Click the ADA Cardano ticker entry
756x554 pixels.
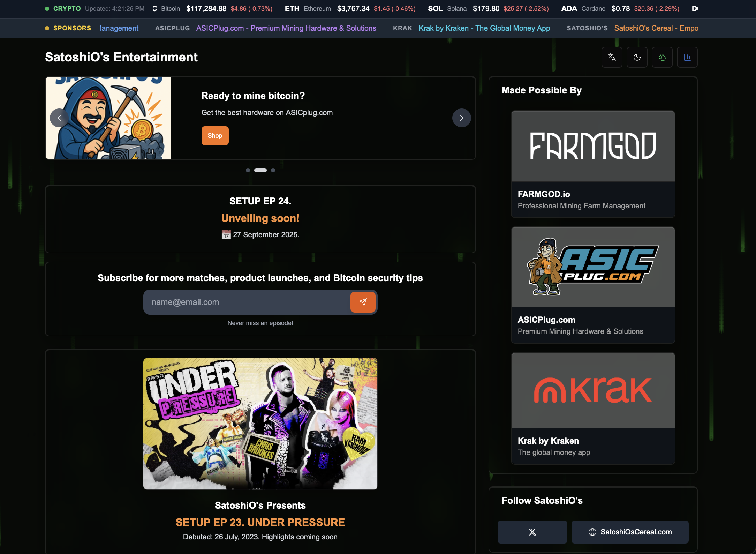620,9
